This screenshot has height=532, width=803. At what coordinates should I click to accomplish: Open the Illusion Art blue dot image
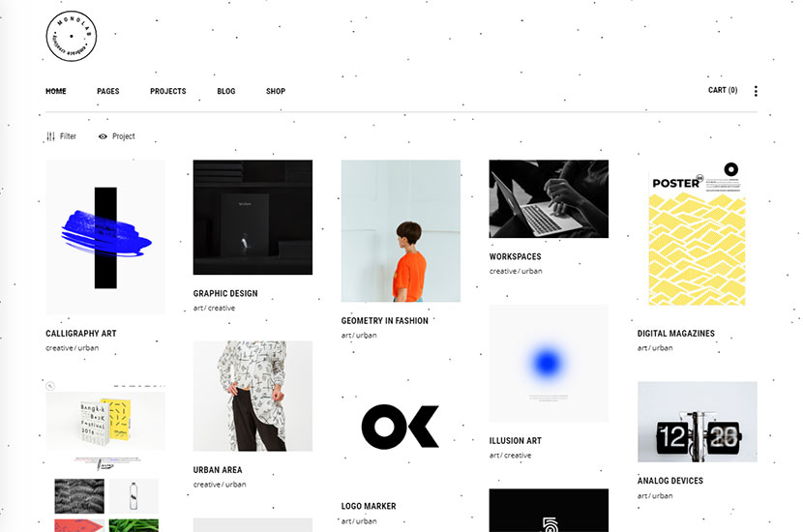(549, 364)
